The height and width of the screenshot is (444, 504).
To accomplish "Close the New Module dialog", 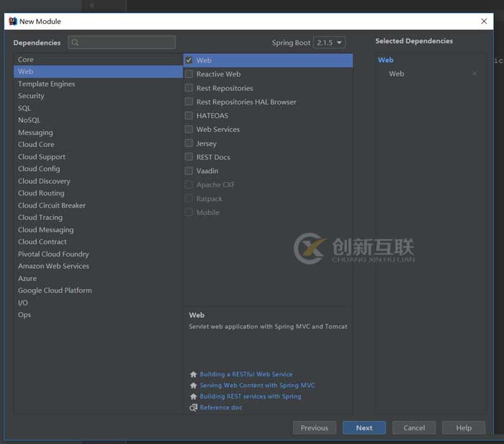I will (484, 21).
